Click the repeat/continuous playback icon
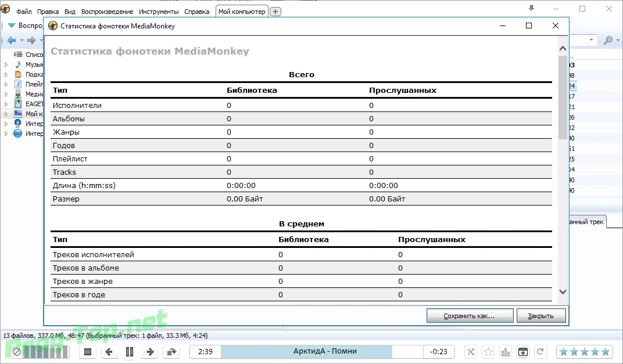 pos(171,352)
